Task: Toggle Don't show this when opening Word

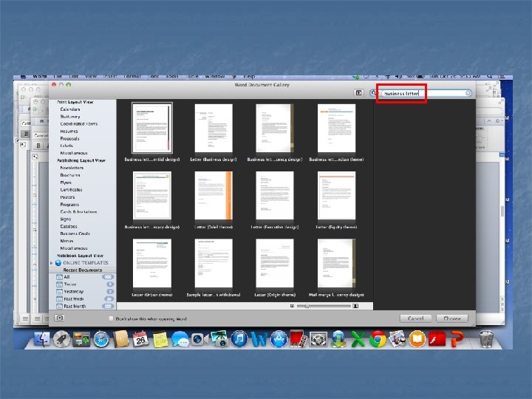Action: [111, 318]
